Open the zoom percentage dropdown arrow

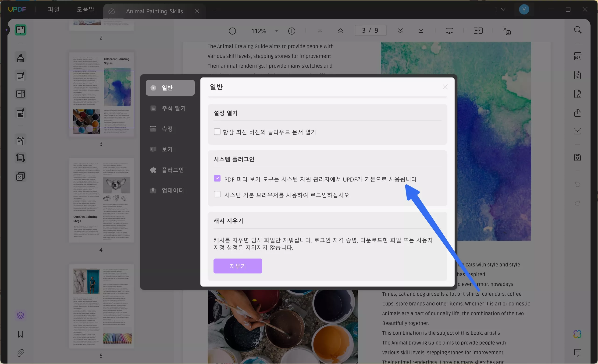pyautogui.click(x=276, y=31)
